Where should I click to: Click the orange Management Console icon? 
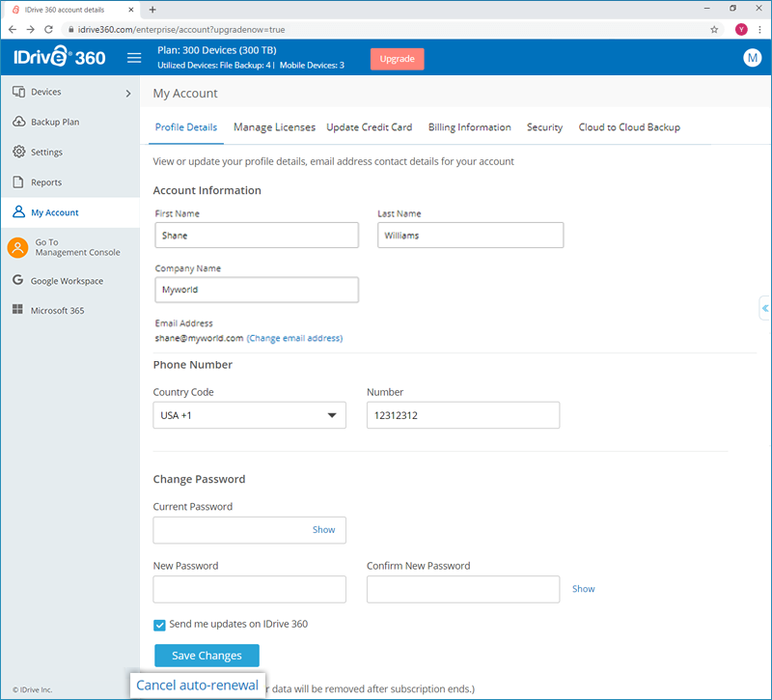point(17,247)
